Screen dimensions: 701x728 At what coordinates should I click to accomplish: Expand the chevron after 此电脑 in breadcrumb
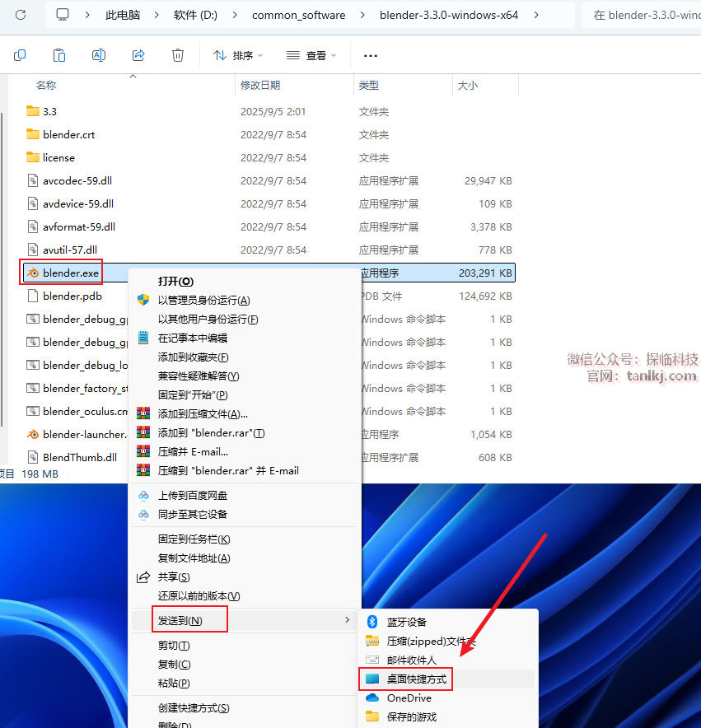tap(157, 15)
